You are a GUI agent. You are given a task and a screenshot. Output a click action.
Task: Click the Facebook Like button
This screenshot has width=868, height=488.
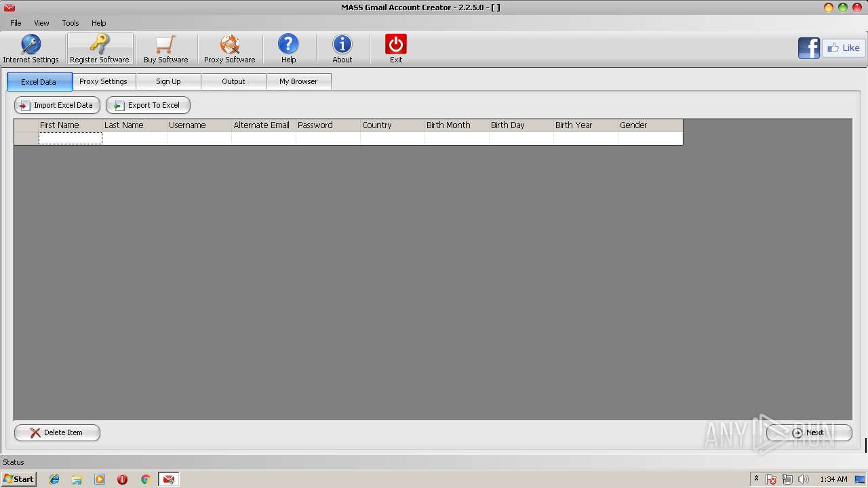844,48
